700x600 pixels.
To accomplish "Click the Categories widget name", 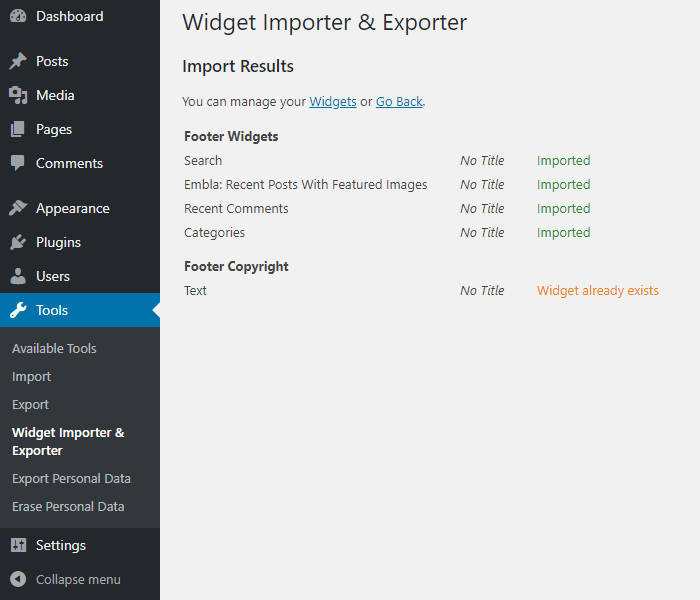I will (x=215, y=233).
